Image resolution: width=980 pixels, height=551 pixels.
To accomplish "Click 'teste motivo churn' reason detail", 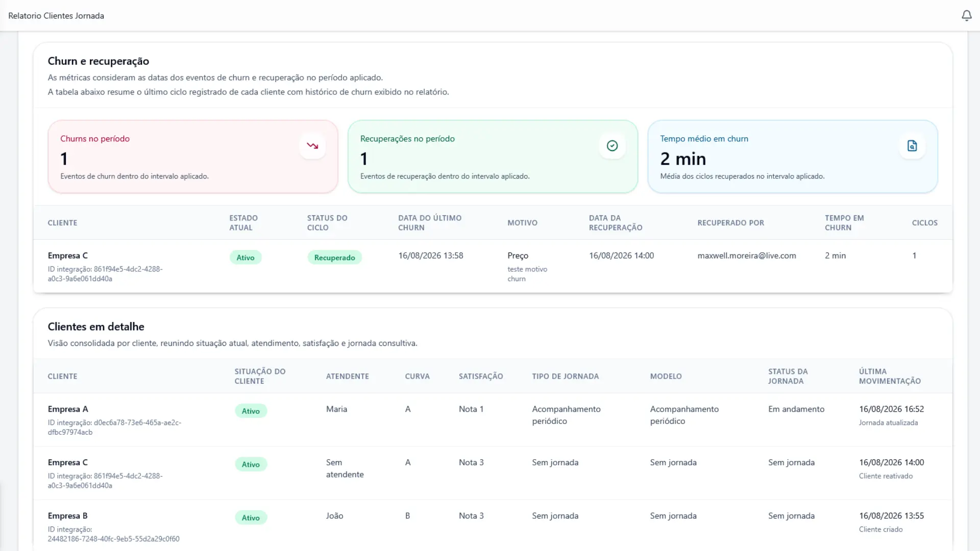I will coord(527,274).
